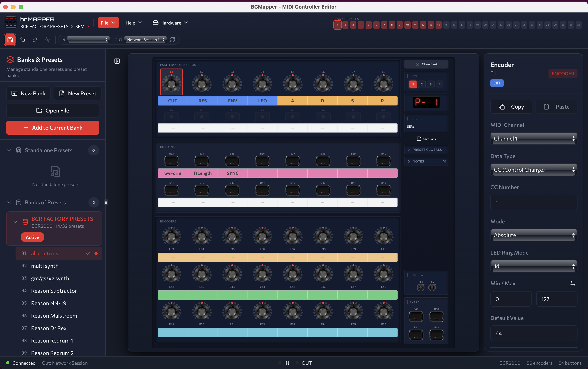Collapse the sidebar with the panel icon
The height and width of the screenshot is (369, 588).
pyautogui.click(x=117, y=61)
